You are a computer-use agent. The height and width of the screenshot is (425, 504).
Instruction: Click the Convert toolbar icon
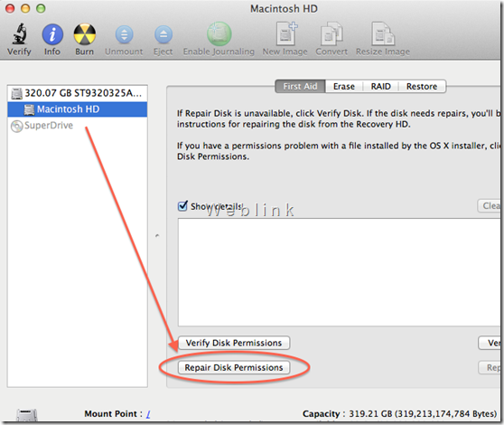tap(331, 33)
